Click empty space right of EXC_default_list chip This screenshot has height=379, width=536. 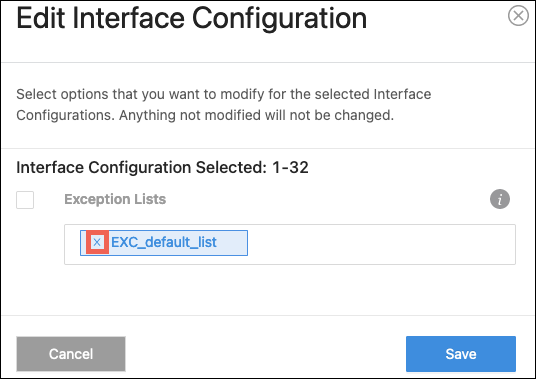pos(379,244)
